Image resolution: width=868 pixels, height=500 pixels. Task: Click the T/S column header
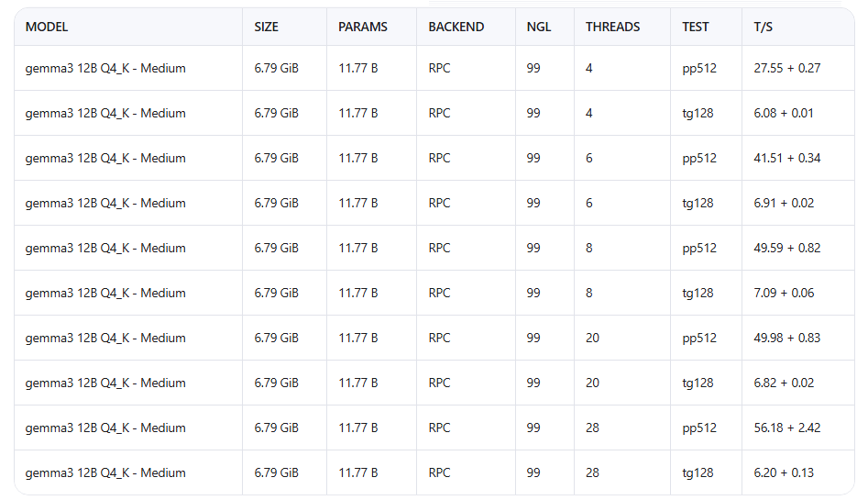(x=764, y=27)
